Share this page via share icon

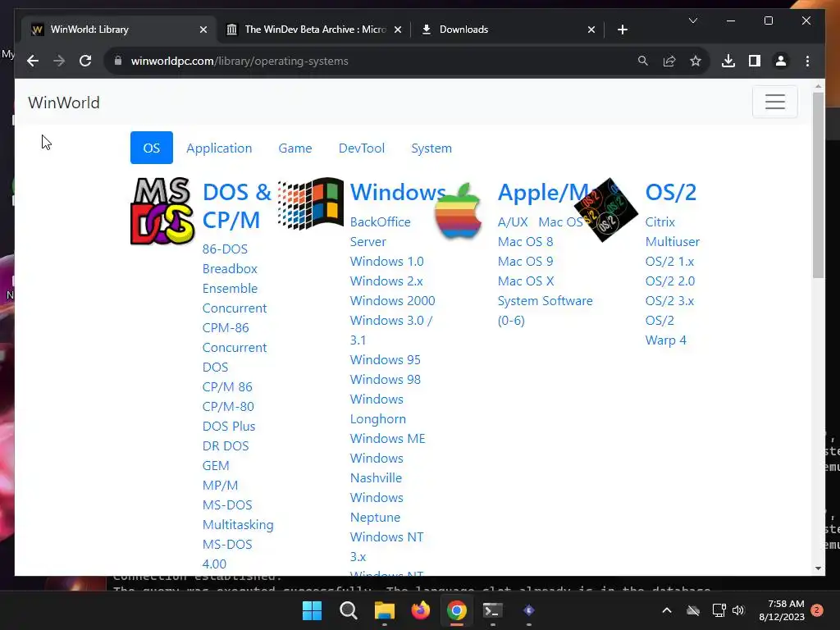pyautogui.click(x=669, y=61)
